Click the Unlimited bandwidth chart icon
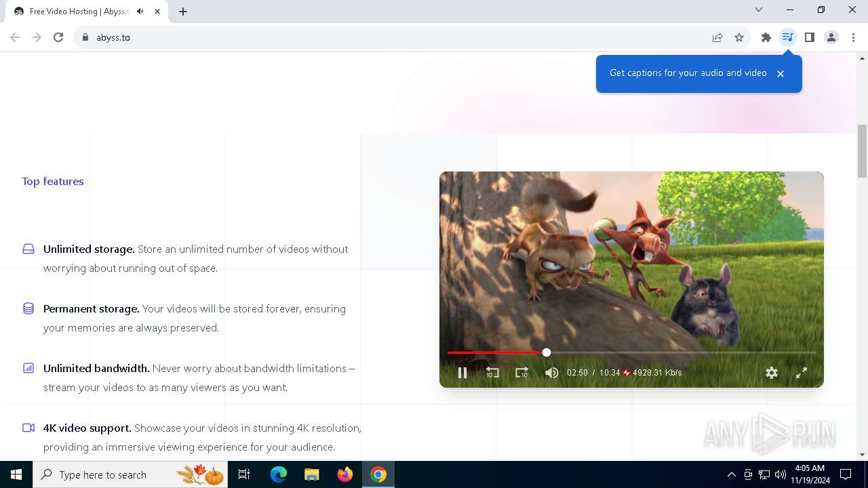 [x=28, y=368]
